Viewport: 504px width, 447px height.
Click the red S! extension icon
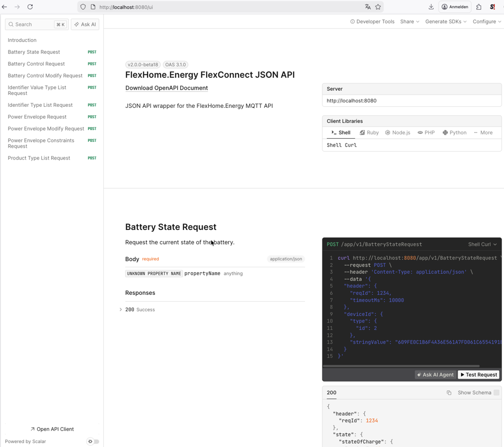coord(492,7)
